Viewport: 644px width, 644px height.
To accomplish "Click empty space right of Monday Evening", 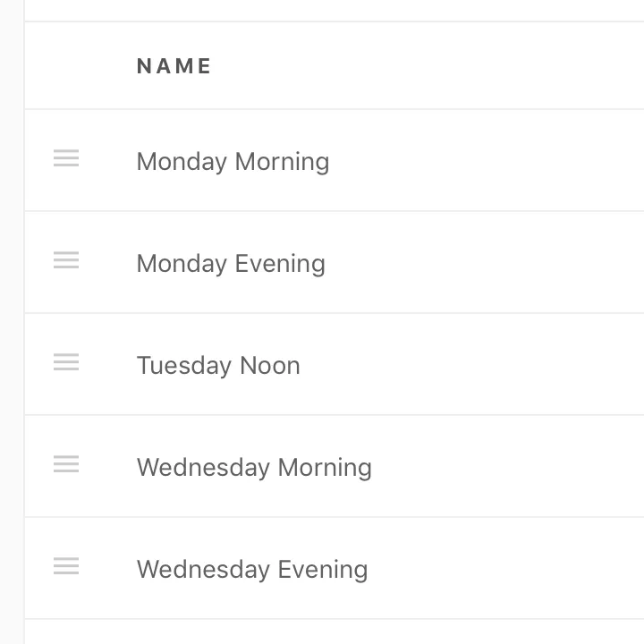I will 492,264.
